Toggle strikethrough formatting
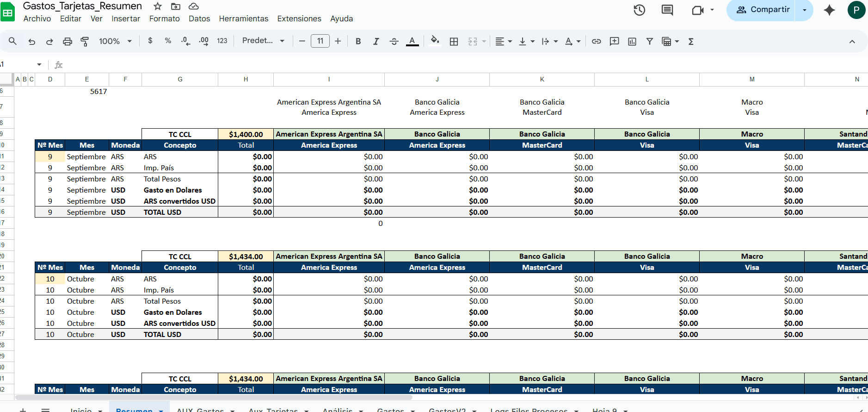This screenshot has width=868, height=412. click(394, 42)
